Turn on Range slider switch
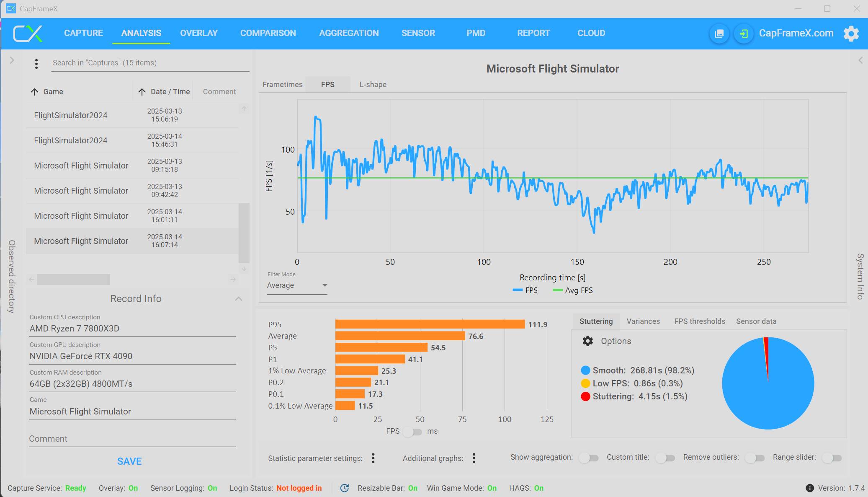The image size is (868, 497). pos(832,458)
